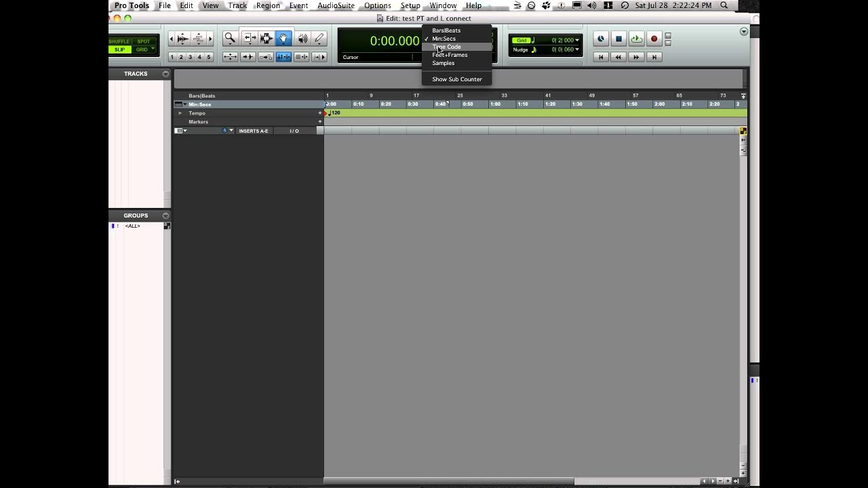Click the green Play button

pyautogui.click(x=636, y=39)
